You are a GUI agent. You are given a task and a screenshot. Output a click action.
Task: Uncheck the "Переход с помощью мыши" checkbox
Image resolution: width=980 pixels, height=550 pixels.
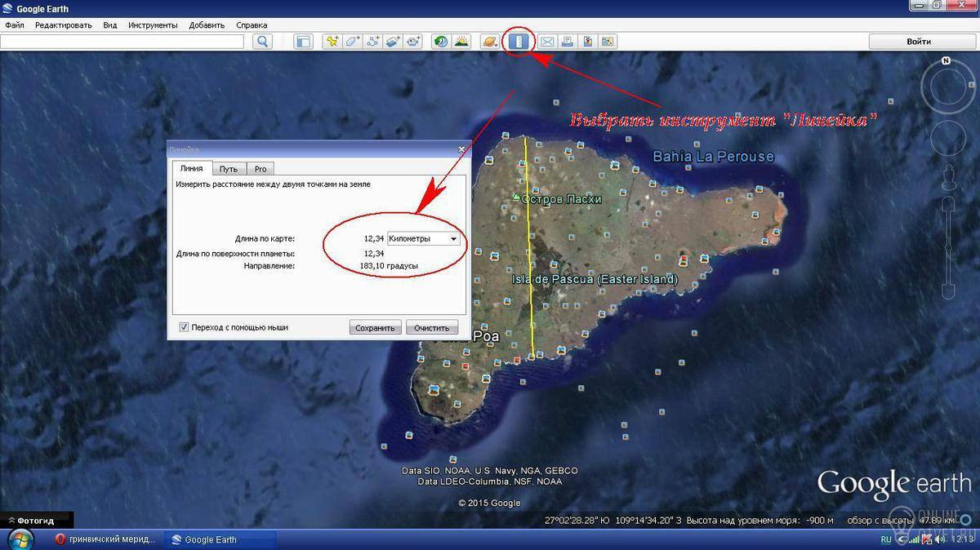click(184, 327)
